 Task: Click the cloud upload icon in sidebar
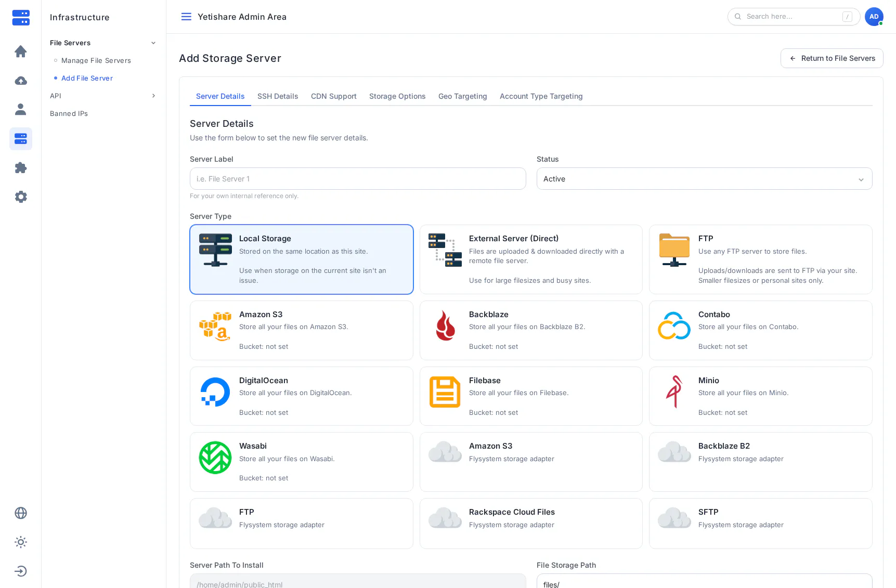coord(21,81)
